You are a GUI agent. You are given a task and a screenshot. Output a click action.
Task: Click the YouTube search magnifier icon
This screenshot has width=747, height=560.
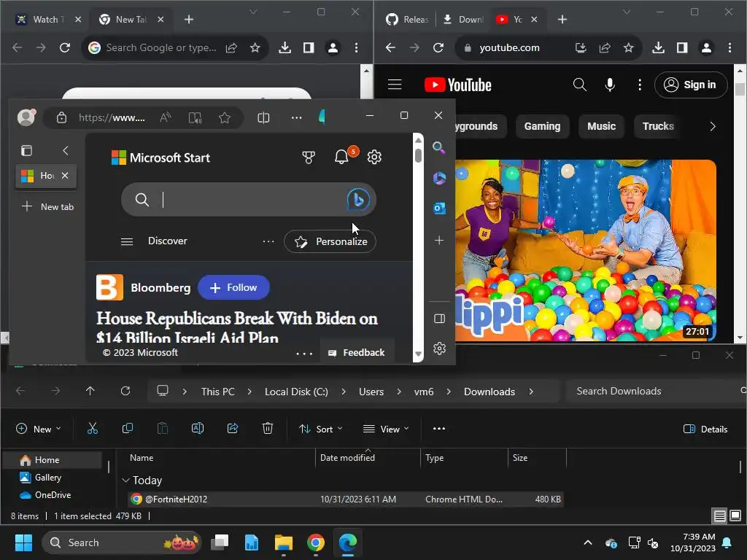(579, 85)
